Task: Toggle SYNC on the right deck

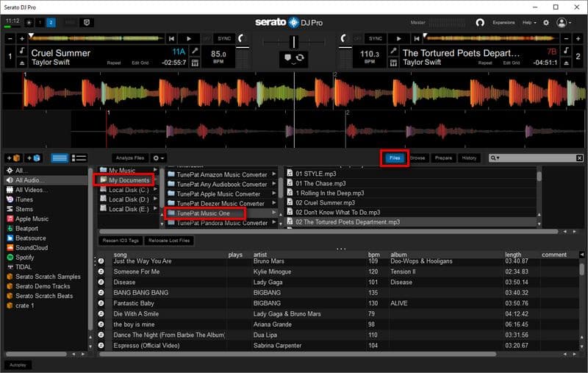Action: pyautogui.click(x=376, y=38)
